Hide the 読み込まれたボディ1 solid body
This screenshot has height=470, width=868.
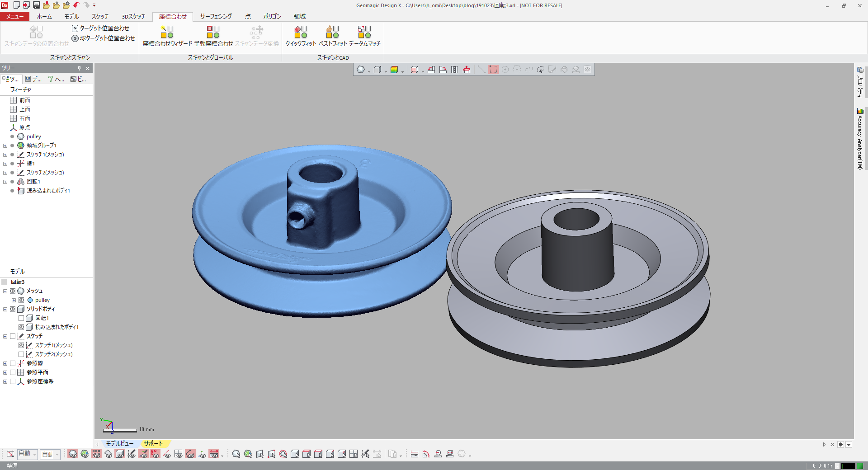[21, 327]
